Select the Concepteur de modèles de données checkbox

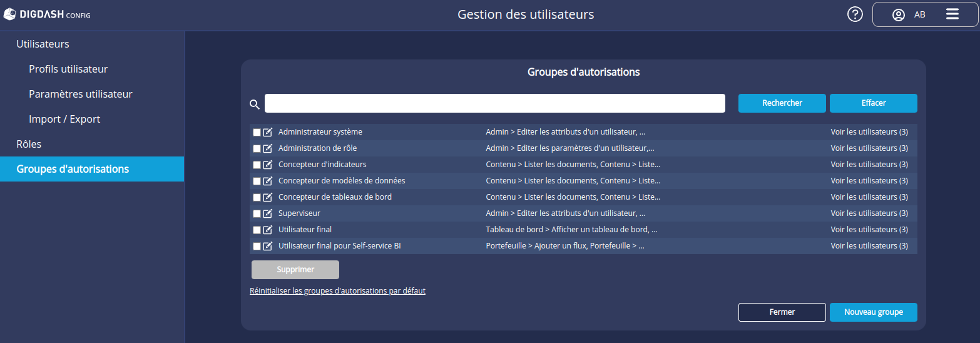(257, 182)
